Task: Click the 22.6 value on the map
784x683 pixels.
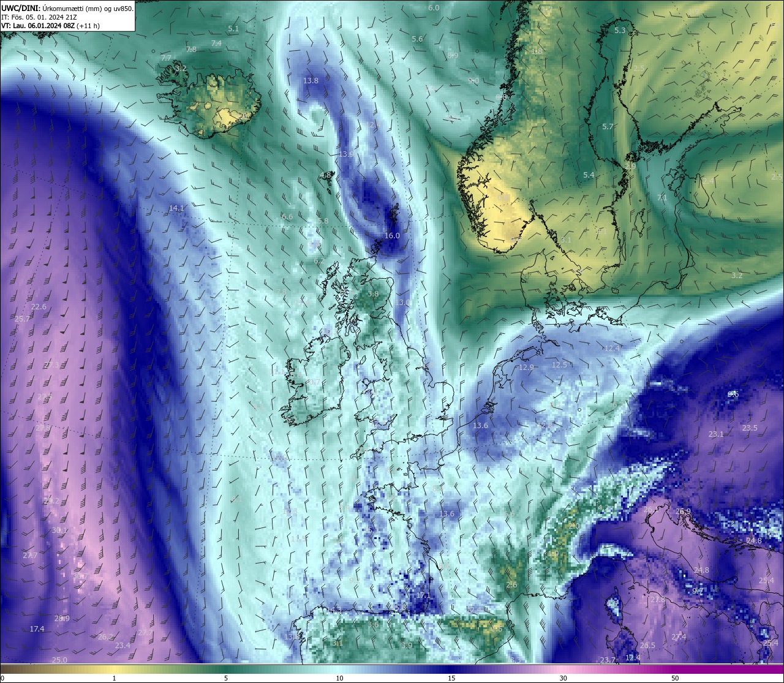Action: (x=39, y=307)
